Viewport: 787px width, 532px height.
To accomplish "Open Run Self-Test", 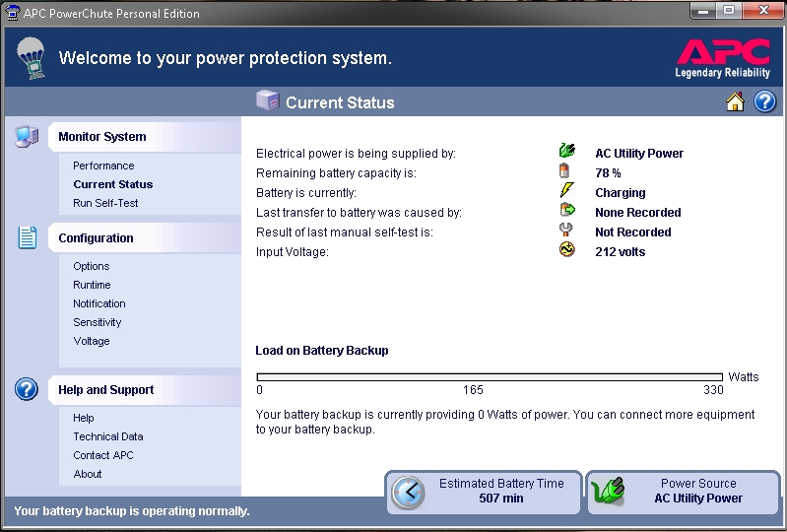I will 105,203.
